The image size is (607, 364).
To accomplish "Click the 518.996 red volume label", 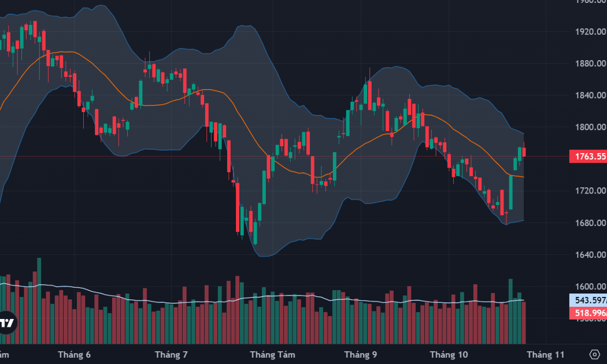I will 588,313.
